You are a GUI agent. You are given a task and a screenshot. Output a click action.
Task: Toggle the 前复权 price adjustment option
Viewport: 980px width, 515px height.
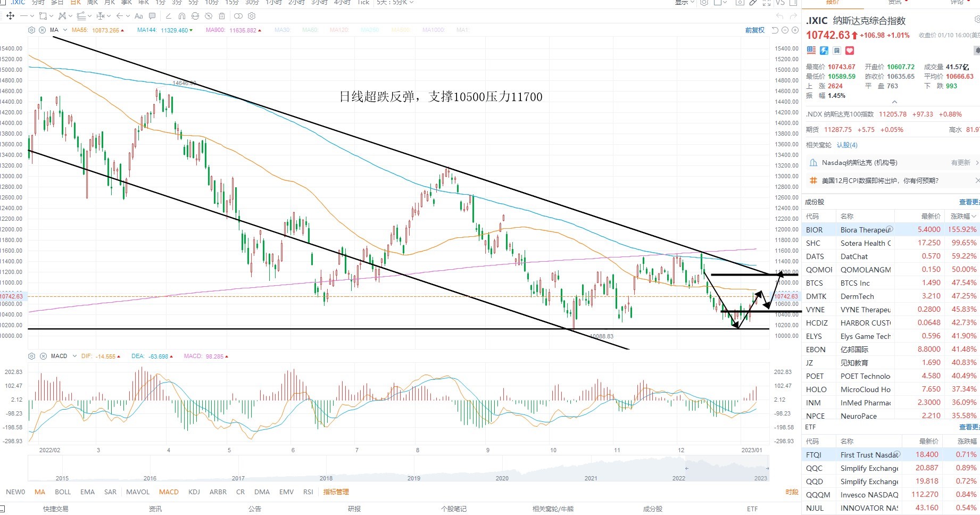(x=754, y=30)
